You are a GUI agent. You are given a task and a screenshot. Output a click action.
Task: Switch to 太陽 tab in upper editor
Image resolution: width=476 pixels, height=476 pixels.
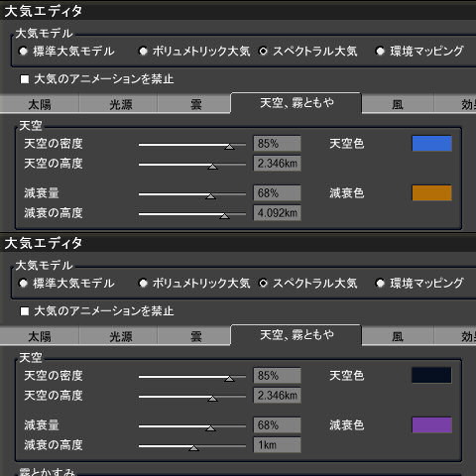[40, 104]
